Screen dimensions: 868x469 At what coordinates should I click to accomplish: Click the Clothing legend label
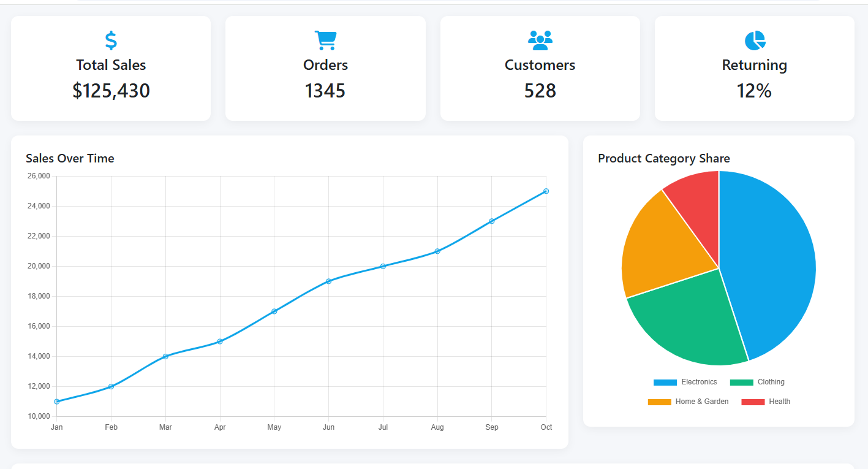771,382
